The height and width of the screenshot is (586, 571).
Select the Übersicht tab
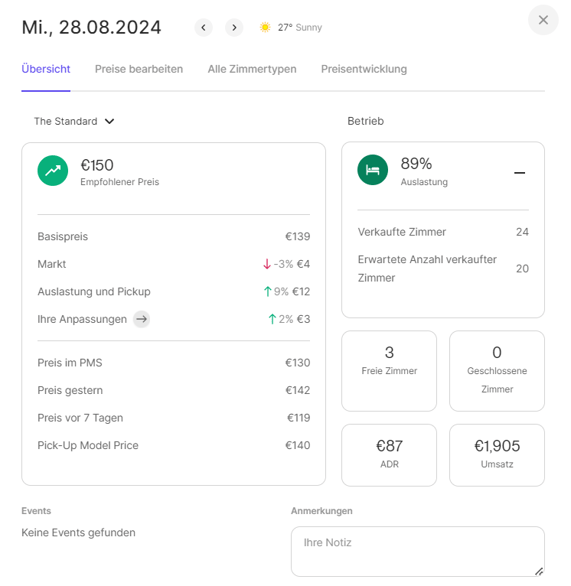46,69
